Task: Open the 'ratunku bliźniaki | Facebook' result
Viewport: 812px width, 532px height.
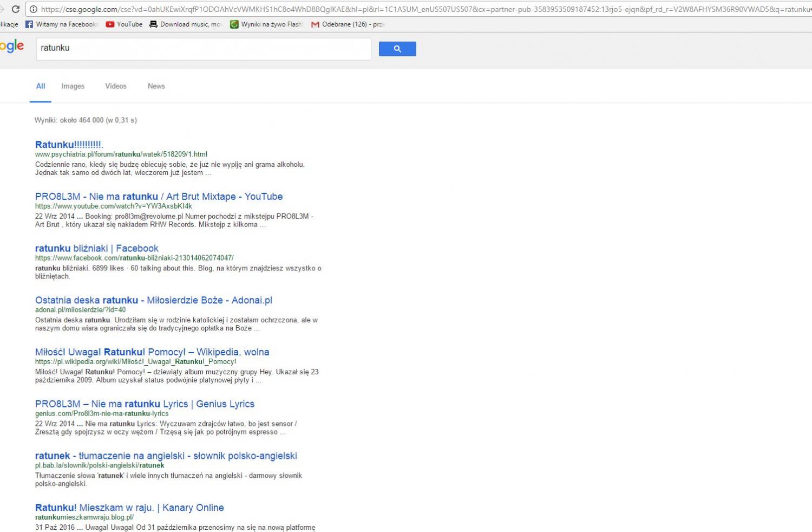Action: 96,249
